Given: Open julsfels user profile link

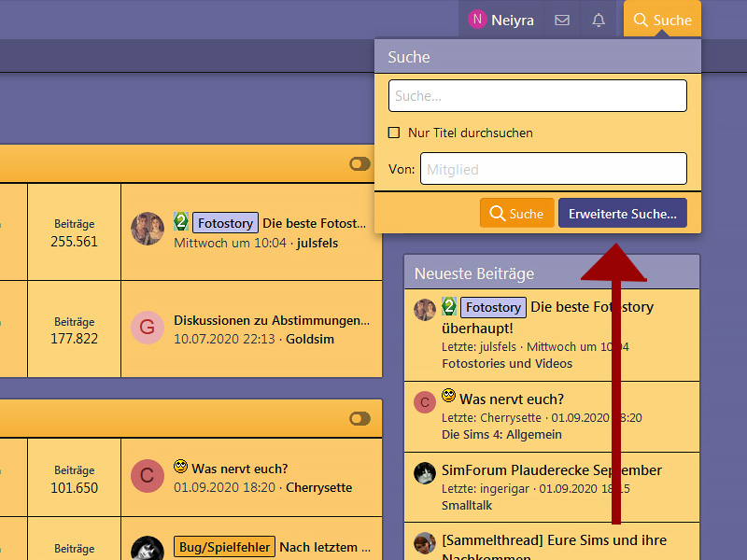Looking at the screenshot, I should 317,243.
